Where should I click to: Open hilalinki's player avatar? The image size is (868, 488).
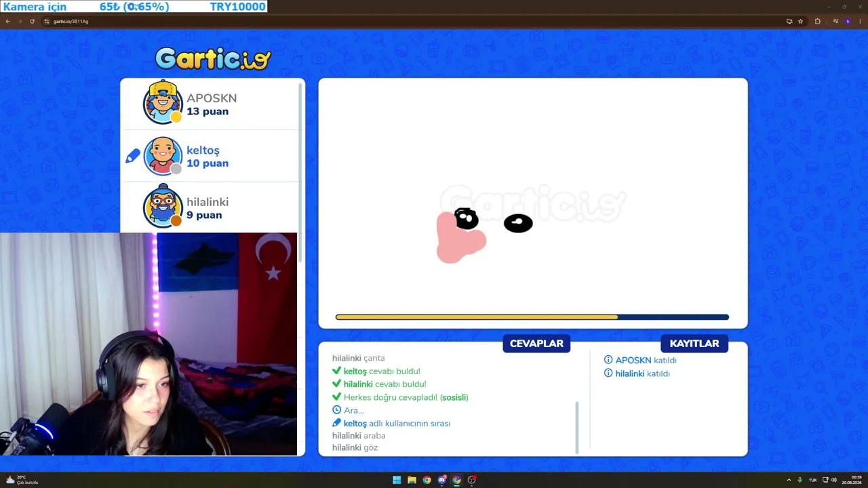click(x=163, y=206)
